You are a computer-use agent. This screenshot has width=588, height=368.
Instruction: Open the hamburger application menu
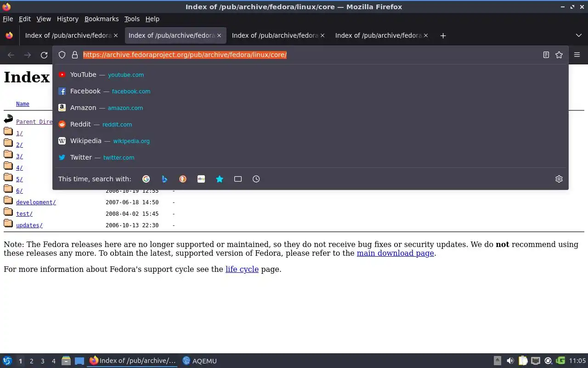click(577, 55)
